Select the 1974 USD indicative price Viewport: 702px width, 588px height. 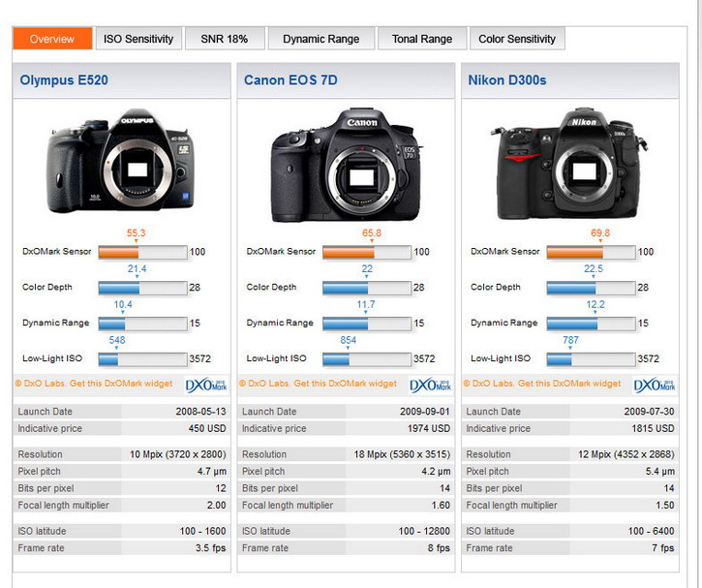pos(428,428)
